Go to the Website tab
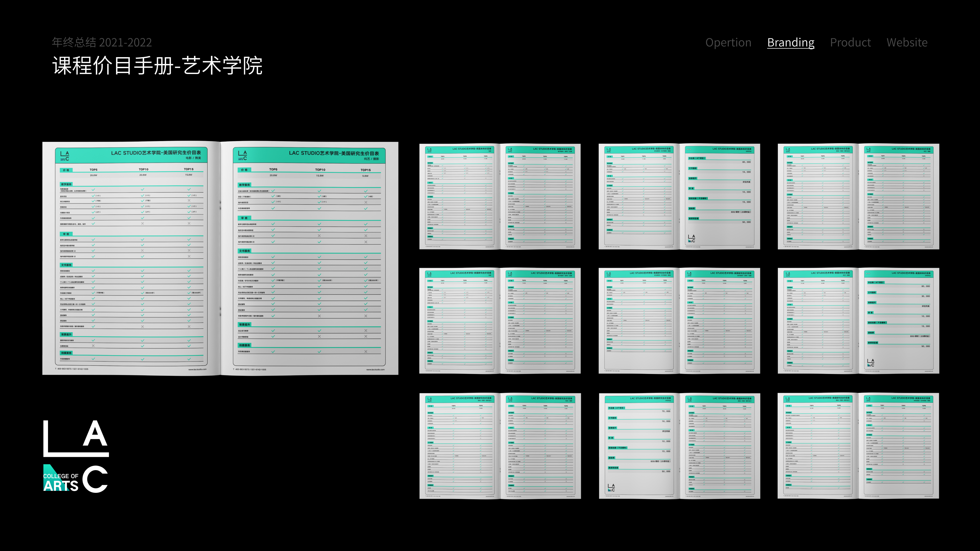 [x=907, y=43]
